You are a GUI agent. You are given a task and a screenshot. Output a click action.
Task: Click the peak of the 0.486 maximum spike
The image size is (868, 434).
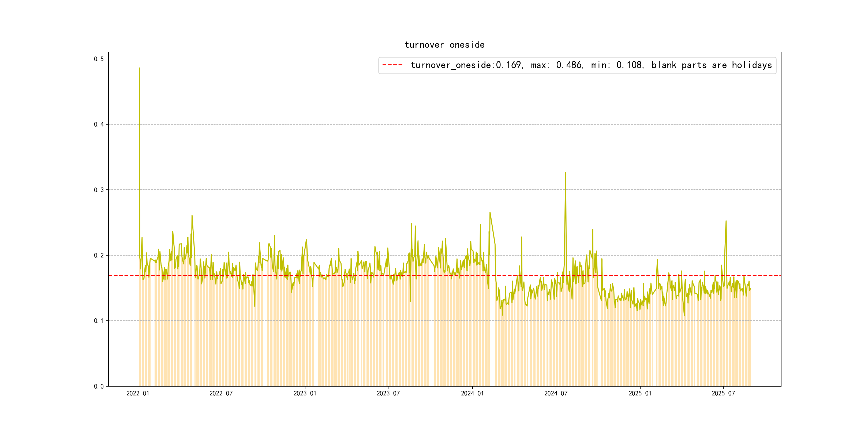[139, 68]
